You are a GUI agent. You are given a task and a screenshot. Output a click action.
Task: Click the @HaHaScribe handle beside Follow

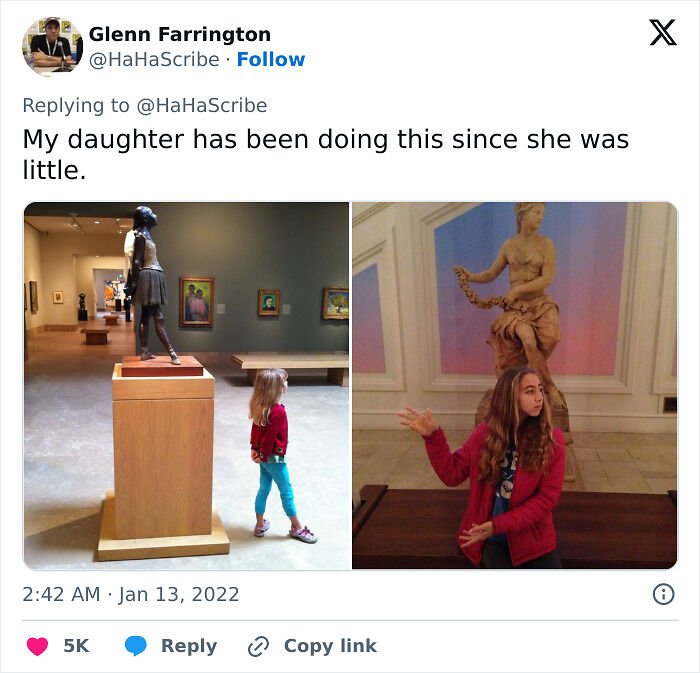[x=154, y=59]
